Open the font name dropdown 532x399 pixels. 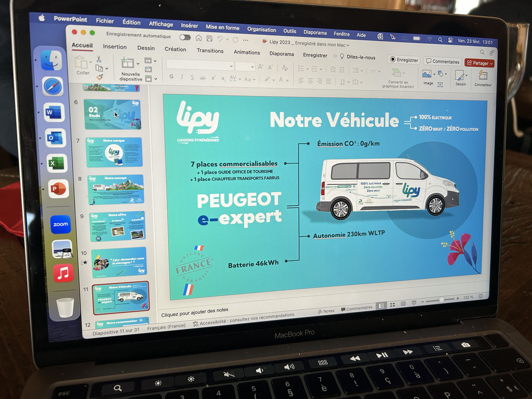coord(231,66)
